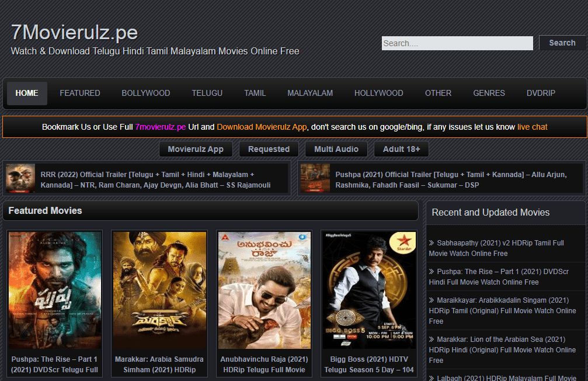Viewport: 588px width, 381px height.
Task: Open Pushpa: The Rise DVDScr Telugu title
Action: tap(54, 365)
